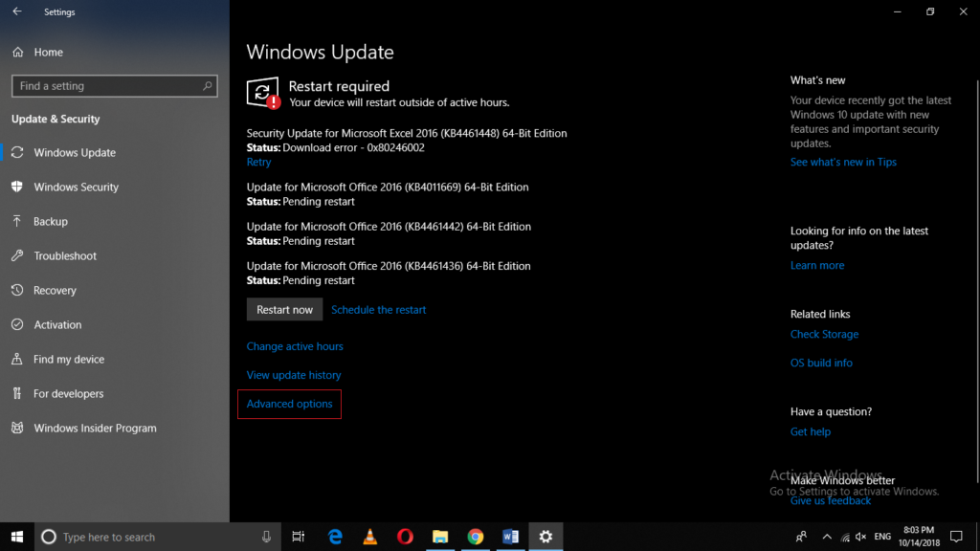The width and height of the screenshot is (980, 551).
Task: Click the Download error - 0x80246002 status text
Action: 353,147
